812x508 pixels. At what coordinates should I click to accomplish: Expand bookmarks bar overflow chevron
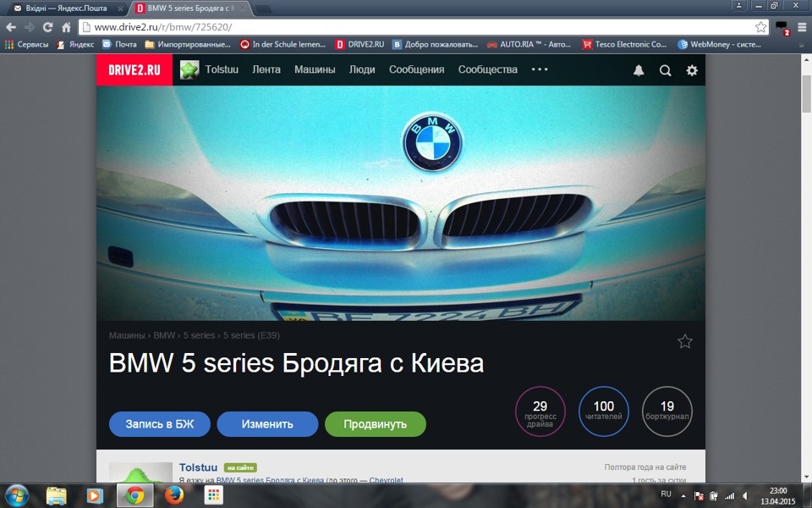click(802, 45)
